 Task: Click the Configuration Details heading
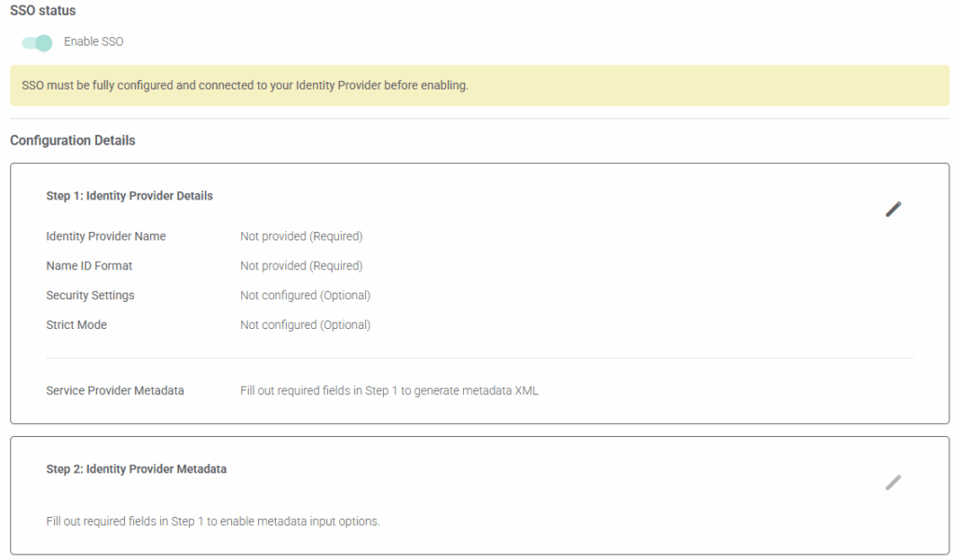point(73,141)
